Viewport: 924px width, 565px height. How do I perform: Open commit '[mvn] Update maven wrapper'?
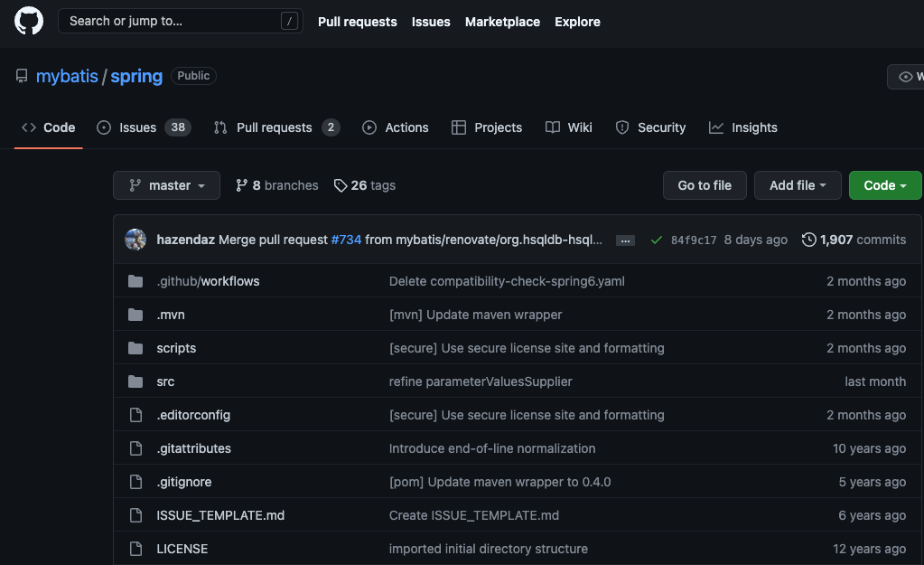pos(476,315)
